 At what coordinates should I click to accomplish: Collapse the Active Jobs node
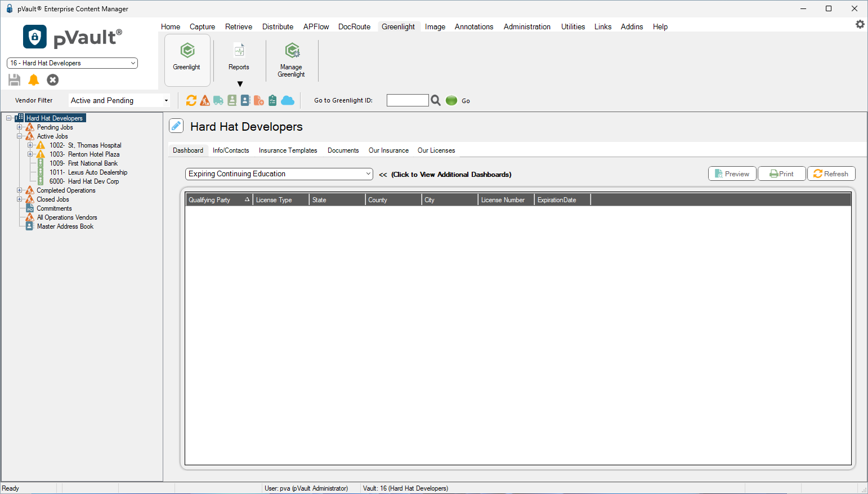click(x=20, y=136)
